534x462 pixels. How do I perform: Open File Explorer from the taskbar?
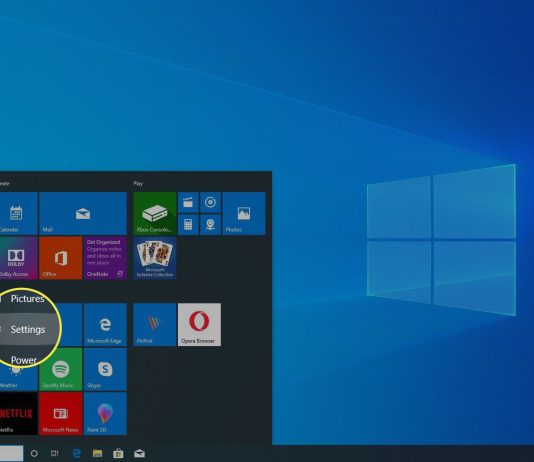(x=97, y=453)
